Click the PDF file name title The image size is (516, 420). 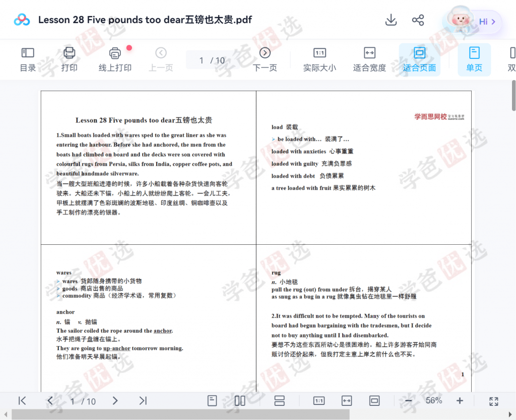pyautogui.click(x=145, y=20)
